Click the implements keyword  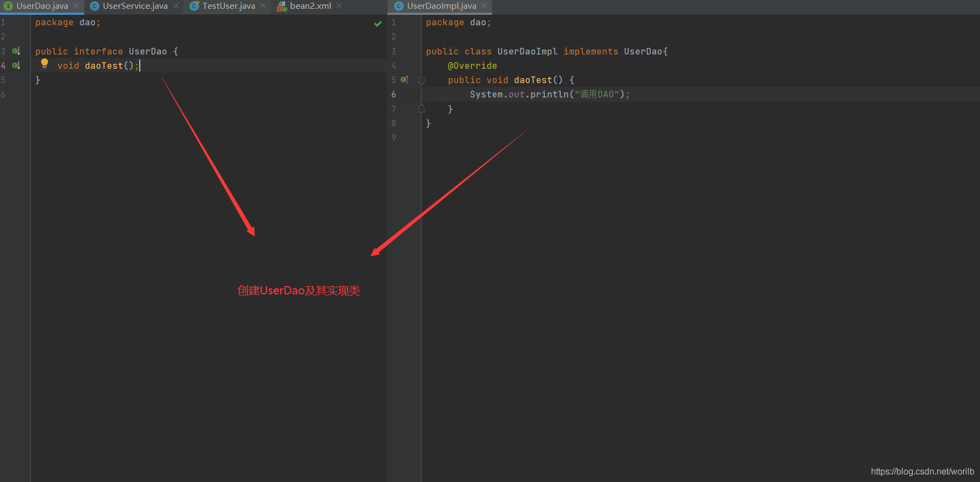tap(591, 51)
